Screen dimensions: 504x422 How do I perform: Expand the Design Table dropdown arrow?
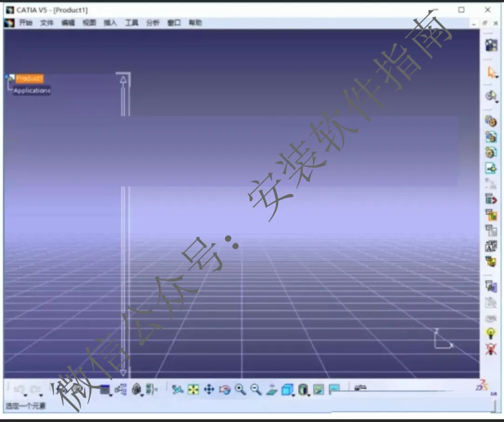coord(111,395)
